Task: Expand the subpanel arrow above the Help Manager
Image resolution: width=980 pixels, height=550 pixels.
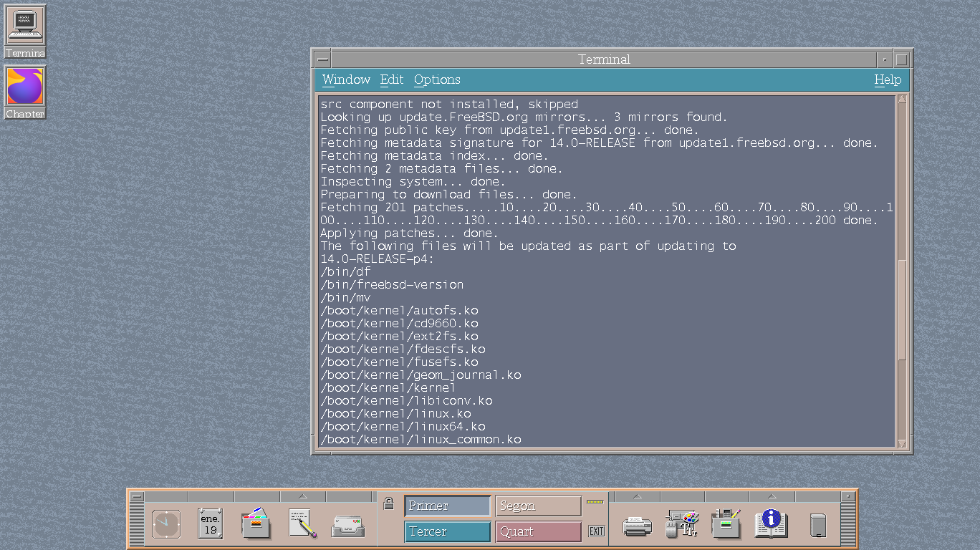Action: pyautogui.click(x=772, y=496)
